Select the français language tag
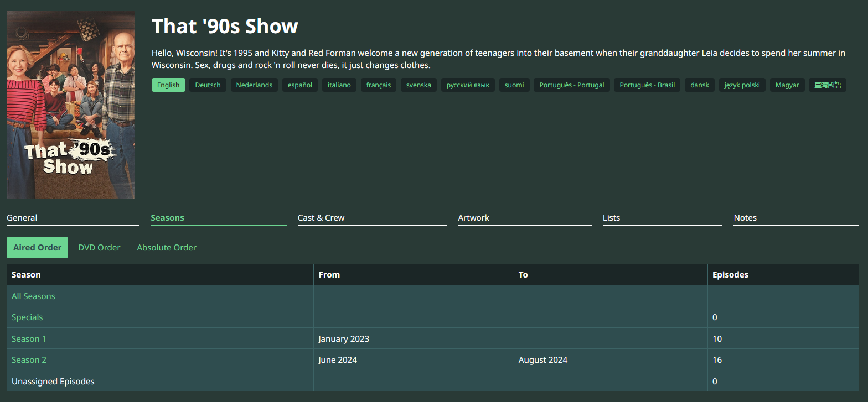868x402 pixels. [x=379, y=85]
